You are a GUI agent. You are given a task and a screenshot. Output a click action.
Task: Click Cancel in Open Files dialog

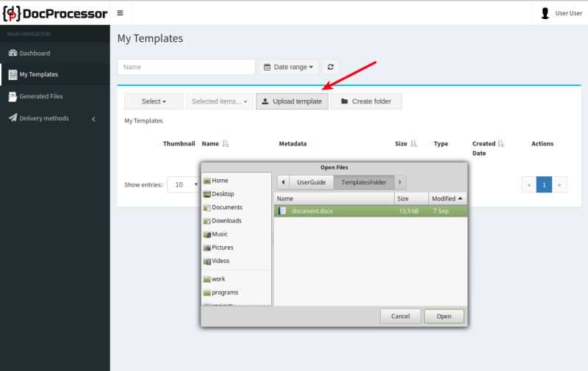click(x=400, y=317)
